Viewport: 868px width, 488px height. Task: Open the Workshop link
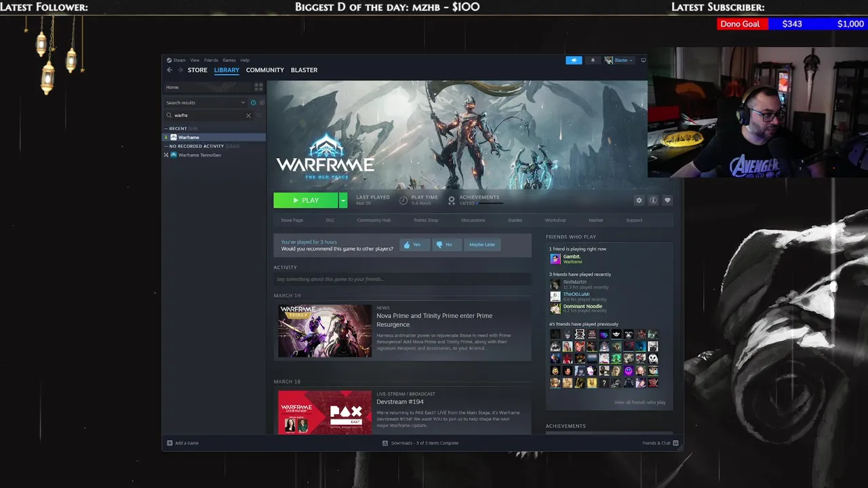[x=555, y=220]
